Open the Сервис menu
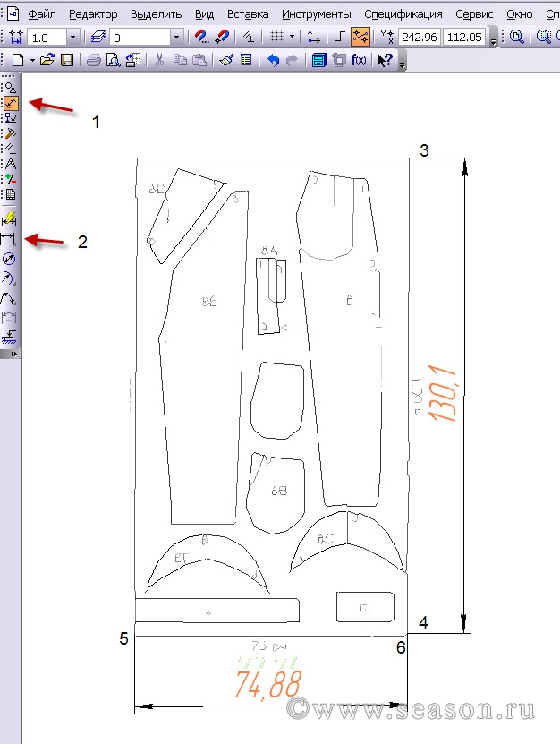Screen dimensions: 560x744 click(474, 14)
